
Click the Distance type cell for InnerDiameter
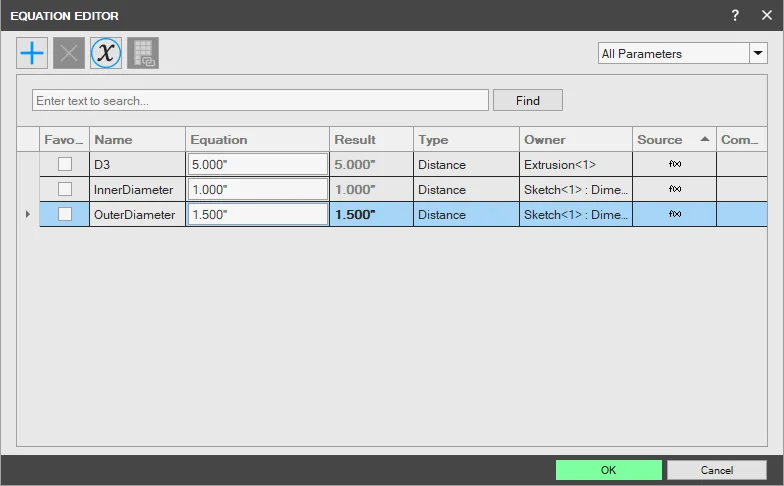click(466, 189)
